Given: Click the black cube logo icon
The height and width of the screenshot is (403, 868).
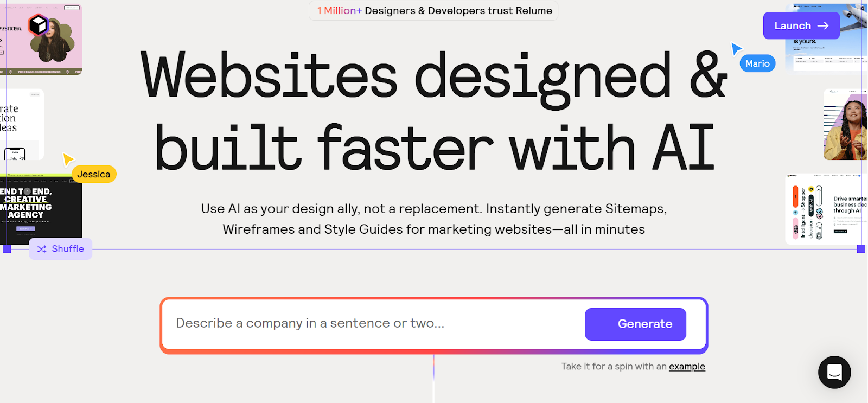Looking at the screenshot, I should click(x=39, y=25).
